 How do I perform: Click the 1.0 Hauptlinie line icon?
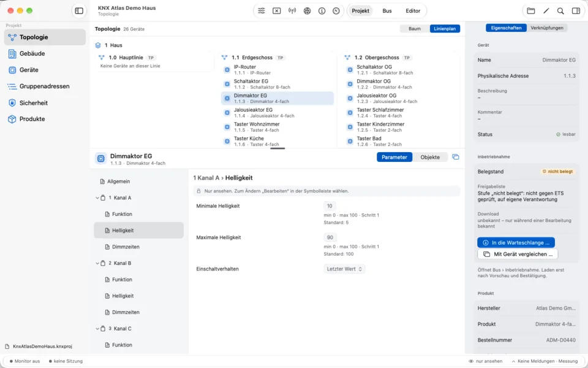(x=101, y=58)
